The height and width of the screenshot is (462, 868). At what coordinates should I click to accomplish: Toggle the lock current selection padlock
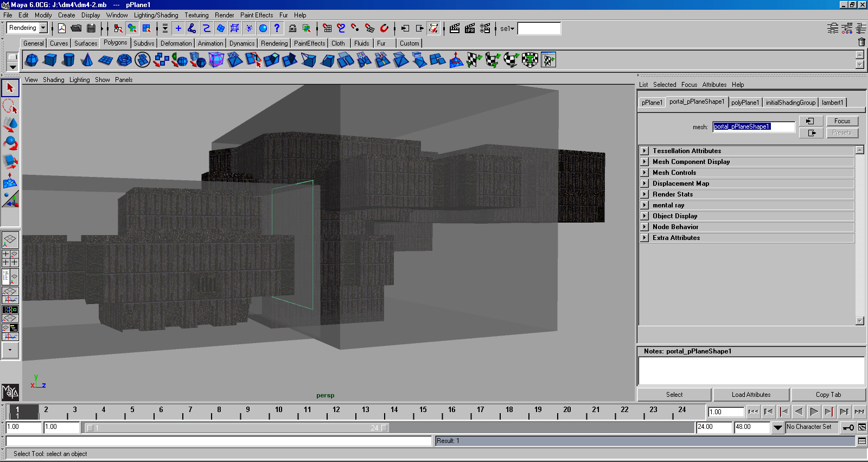[x=292, y=28]
